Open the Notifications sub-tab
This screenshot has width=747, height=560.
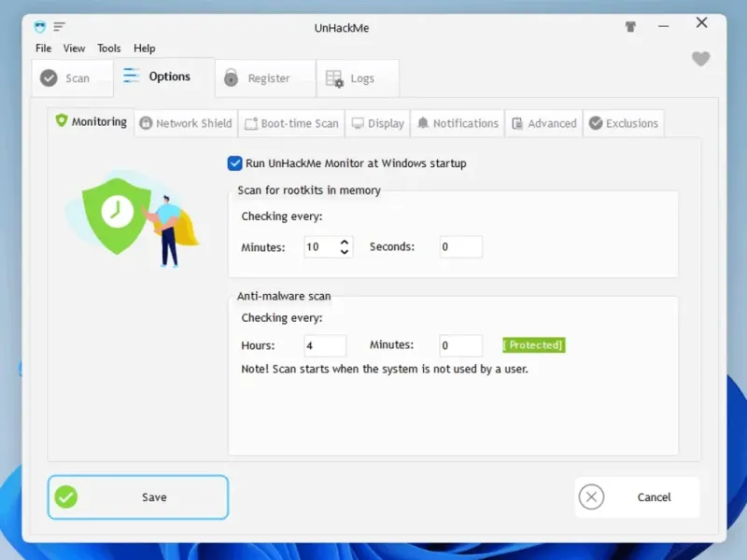[458, 123]
